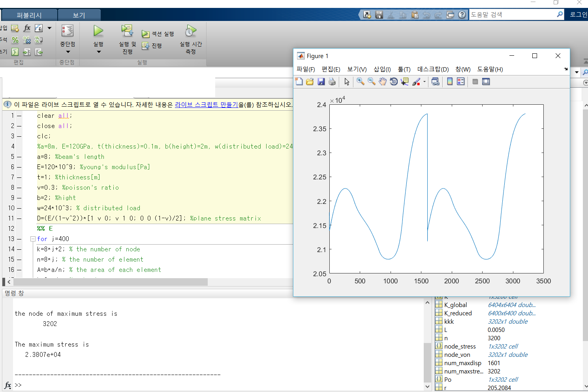
Task: Click Run and Time (실행 시간 측정) icon
Action: [x=190, y=31]
